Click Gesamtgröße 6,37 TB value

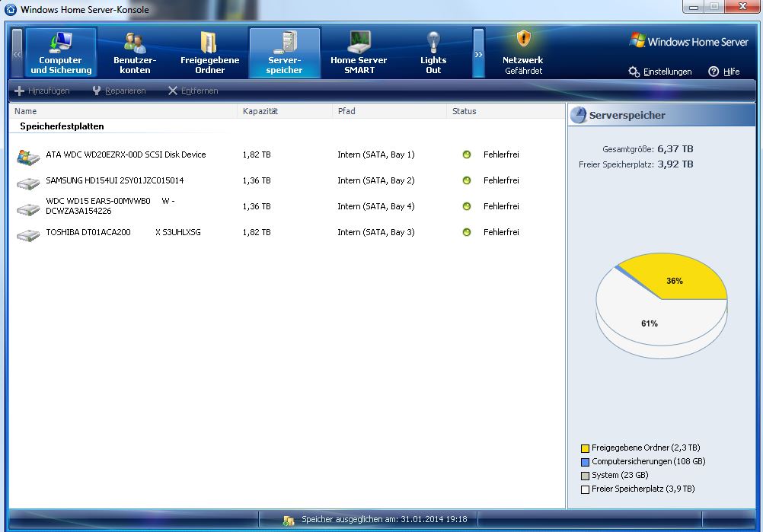point(675,149)
